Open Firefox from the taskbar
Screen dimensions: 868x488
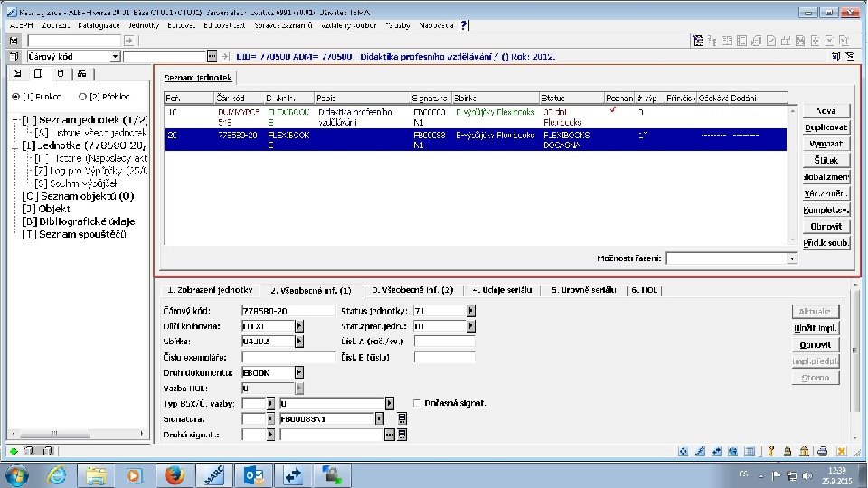[174, 475]
